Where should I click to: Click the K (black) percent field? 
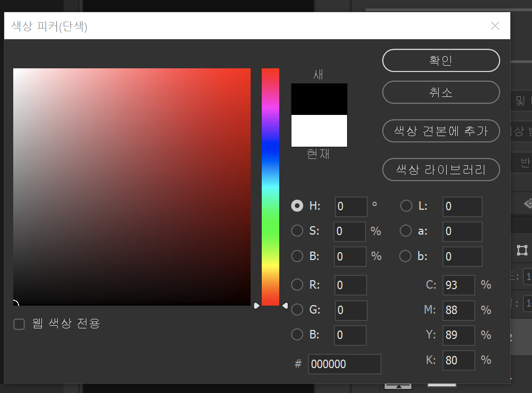click(459, 361)
